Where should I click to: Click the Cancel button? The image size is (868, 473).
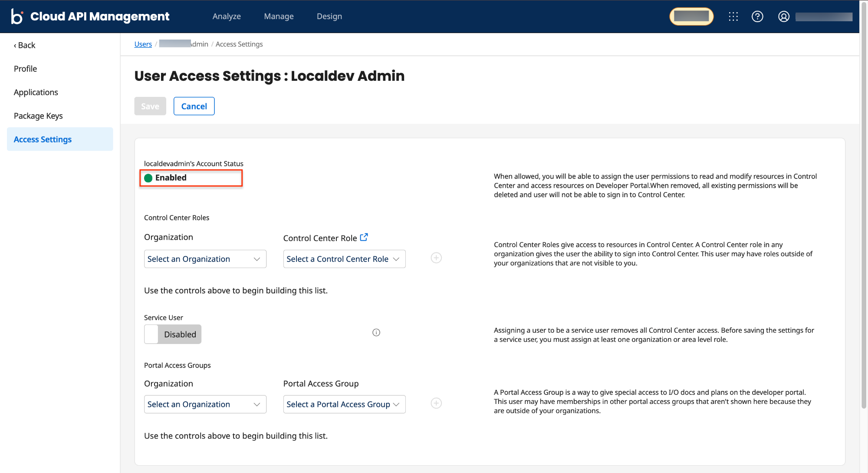click(194, 106)
